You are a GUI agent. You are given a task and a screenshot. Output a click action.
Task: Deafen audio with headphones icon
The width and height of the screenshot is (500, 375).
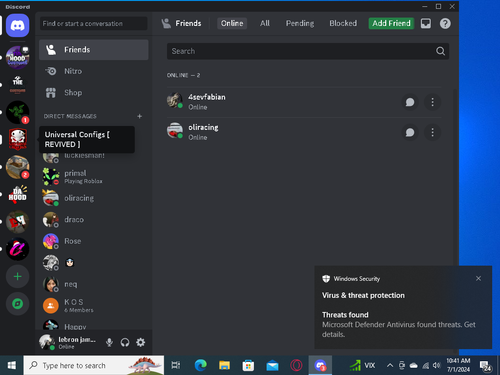click(x=125, y=342)
